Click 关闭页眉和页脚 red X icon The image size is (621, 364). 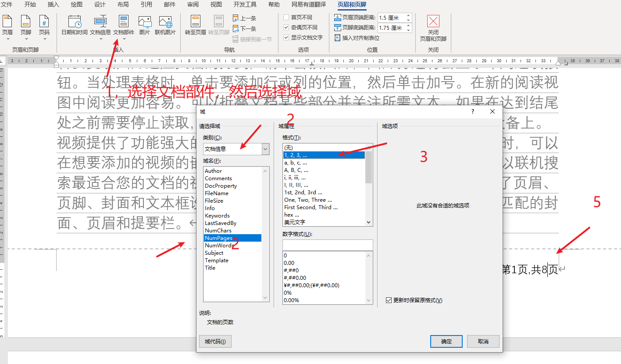[433, 21]
